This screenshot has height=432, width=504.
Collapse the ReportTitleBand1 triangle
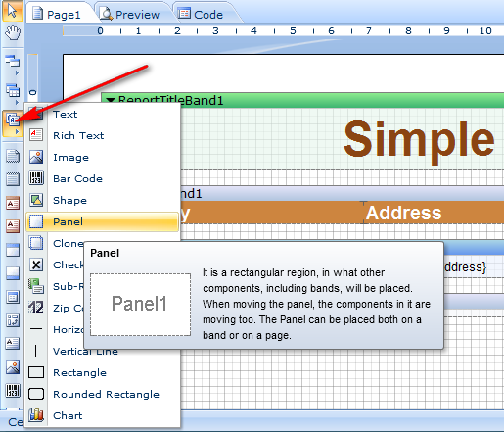[x=111, y=100]
